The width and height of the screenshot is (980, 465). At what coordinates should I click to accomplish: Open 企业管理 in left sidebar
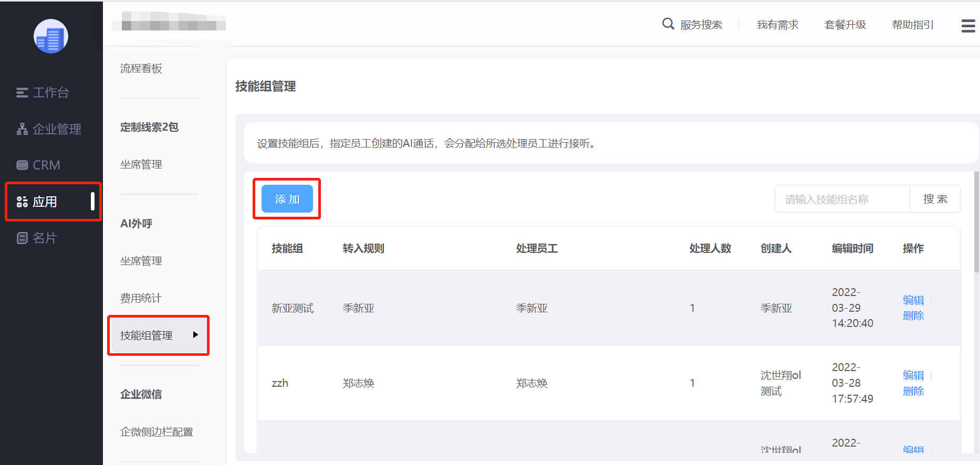pos(49,129)
